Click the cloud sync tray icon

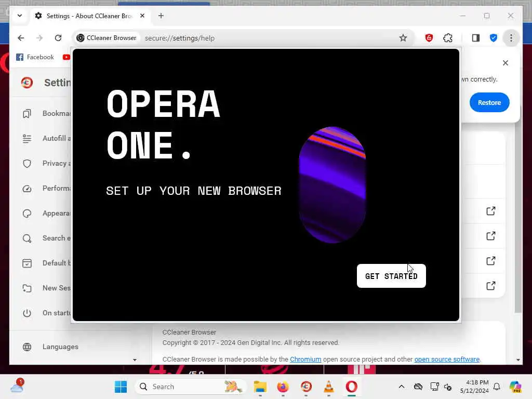tap(418, 387)
